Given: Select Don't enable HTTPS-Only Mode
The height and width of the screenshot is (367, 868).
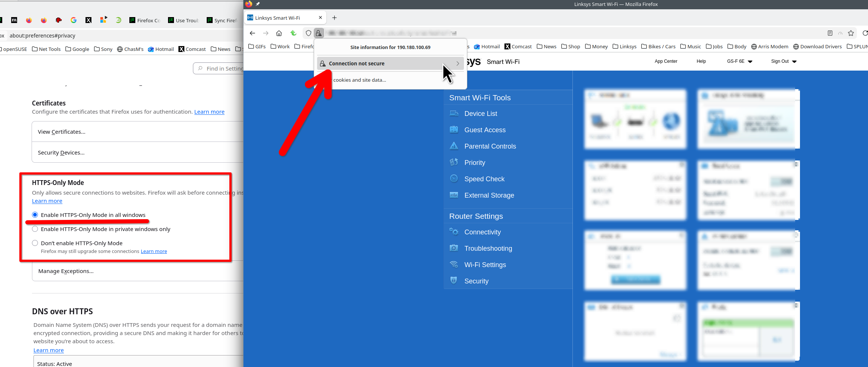Looking at the screenshot, I should (35, 243).
